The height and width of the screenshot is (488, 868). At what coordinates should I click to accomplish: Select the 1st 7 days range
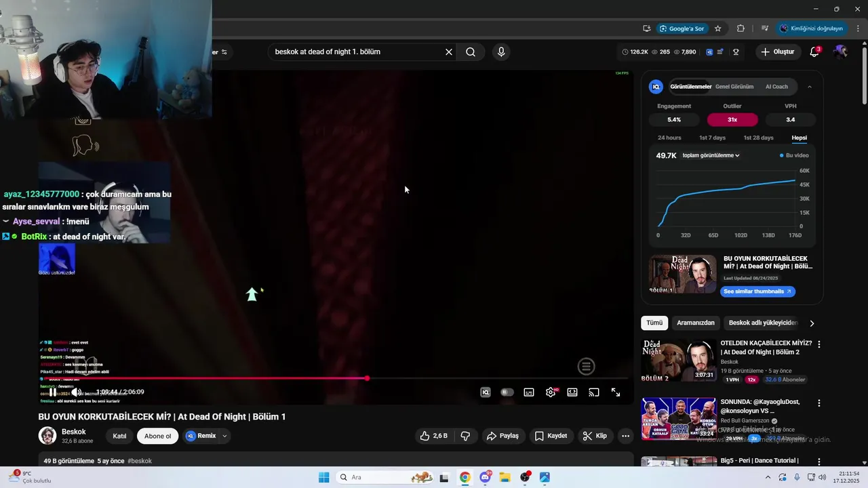click(712, 138)
